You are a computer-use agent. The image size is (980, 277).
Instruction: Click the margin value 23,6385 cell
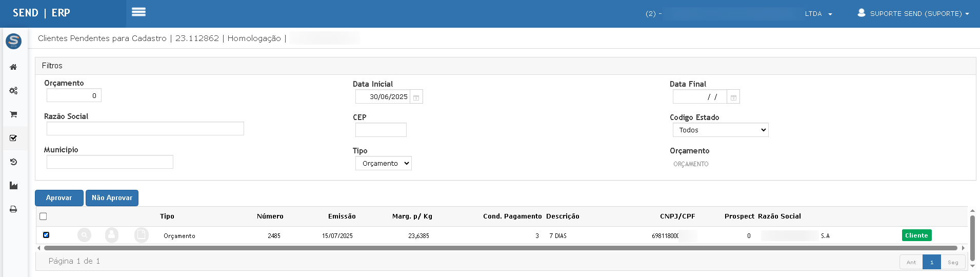[418, 236]
